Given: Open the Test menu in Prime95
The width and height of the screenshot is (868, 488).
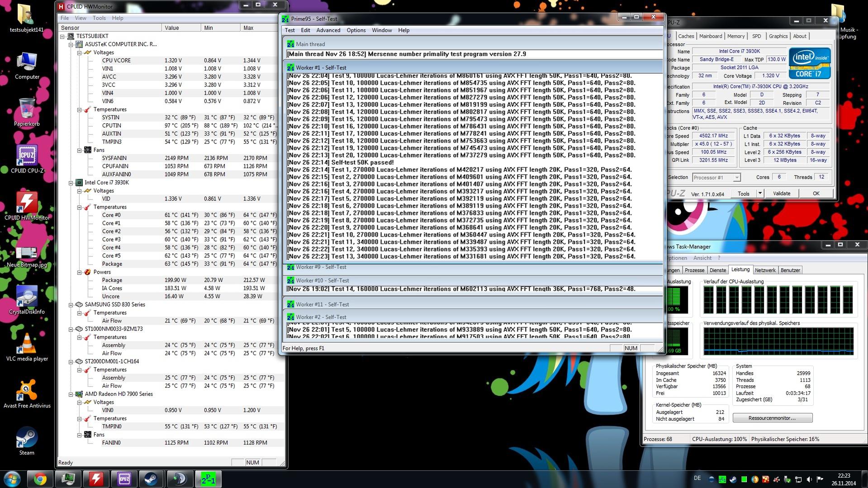Looking at the screenshot, I should [289, 30].
